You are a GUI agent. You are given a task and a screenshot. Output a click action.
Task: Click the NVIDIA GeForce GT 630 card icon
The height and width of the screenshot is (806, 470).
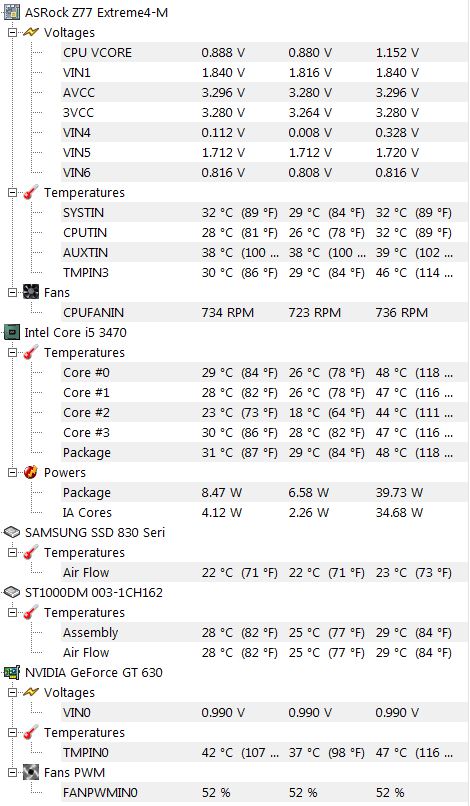click(12, 672)
